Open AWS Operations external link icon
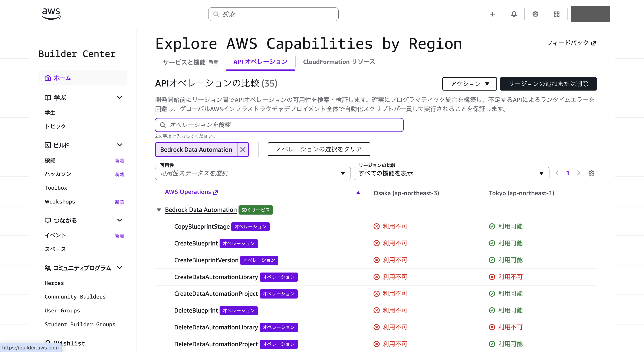 tap(216, 192)
